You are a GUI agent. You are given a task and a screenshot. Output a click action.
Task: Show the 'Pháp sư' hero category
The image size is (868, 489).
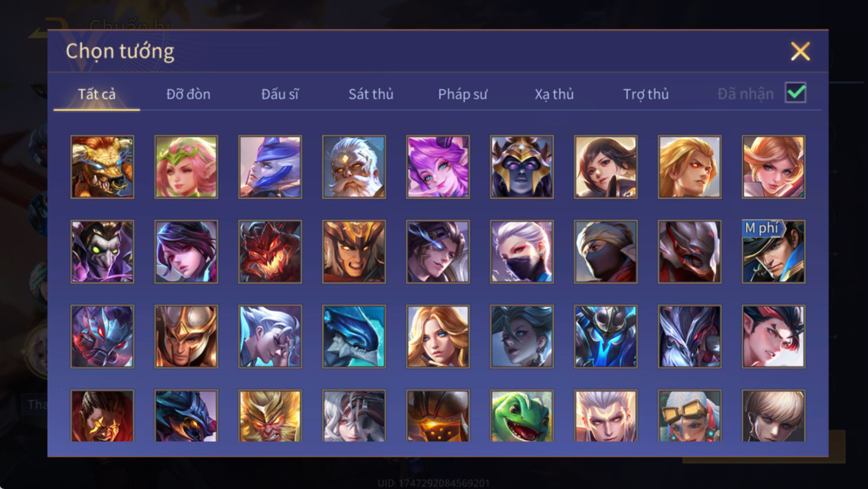(x=463, y=94)
